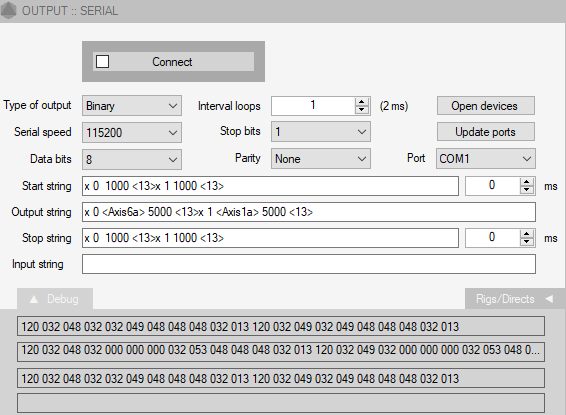This screenshot has height=415, width=566.
Task: Click into the Output string field
Action: click(x=309, y=212)
